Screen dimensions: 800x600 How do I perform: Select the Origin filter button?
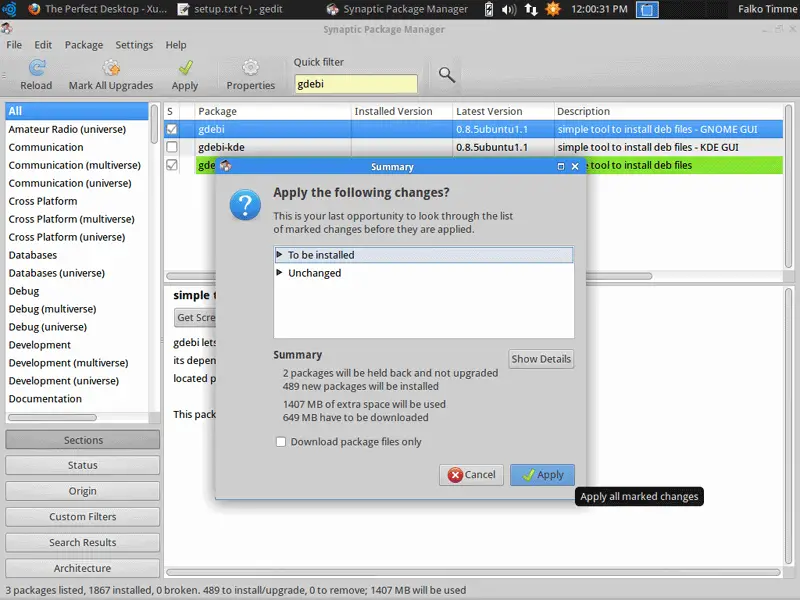(83, 491)
